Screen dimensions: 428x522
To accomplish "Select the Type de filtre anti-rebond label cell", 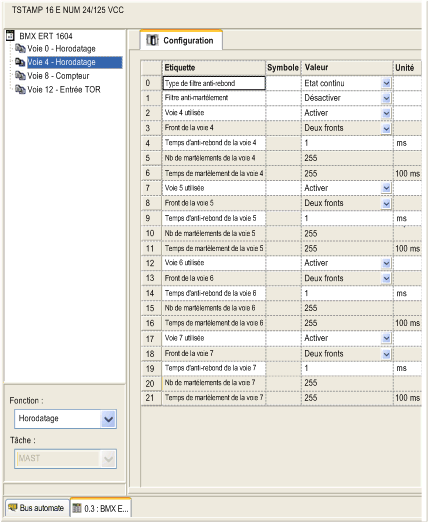I will 214,83.
